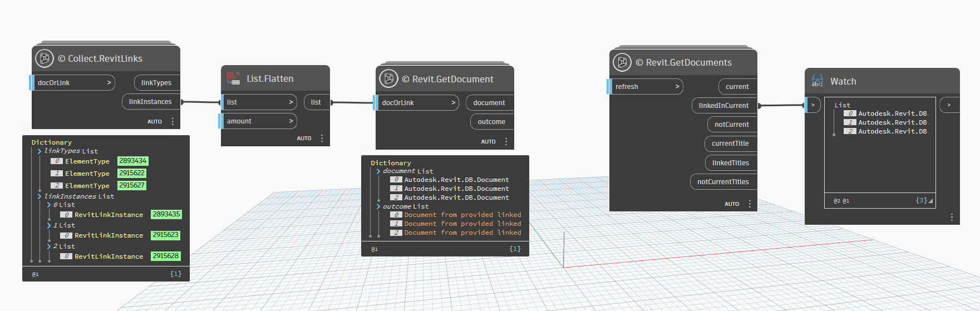The height and width of the screenshot is (311, 980).
Task: Collapse the linkTypes List in preview
Action: [x=40, y=151]
